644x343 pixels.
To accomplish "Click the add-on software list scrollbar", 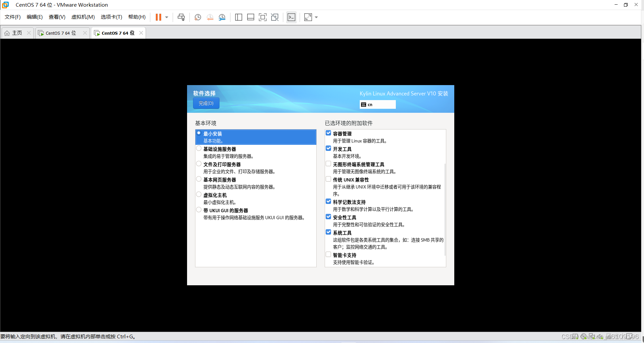I will [x=445, y=210].
